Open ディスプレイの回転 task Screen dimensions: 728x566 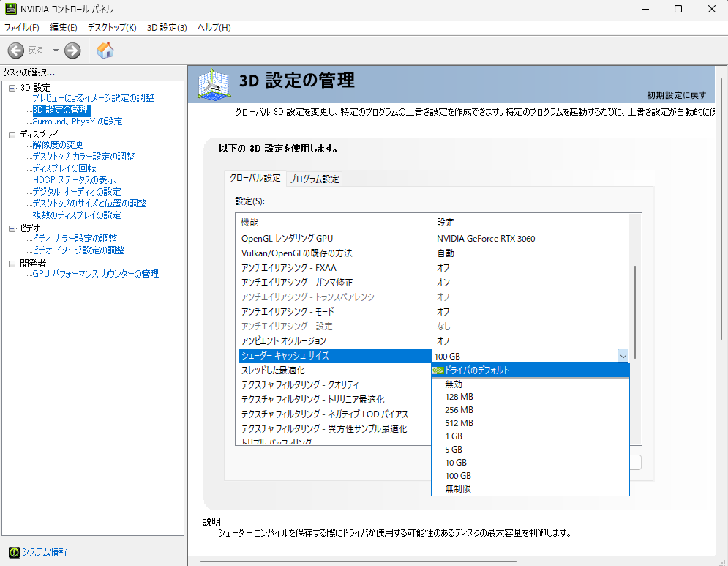[x=64, y=168]
